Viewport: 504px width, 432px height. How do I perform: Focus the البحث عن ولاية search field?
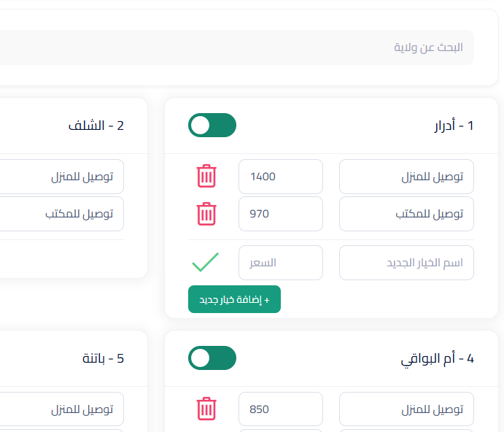[236, 47]
